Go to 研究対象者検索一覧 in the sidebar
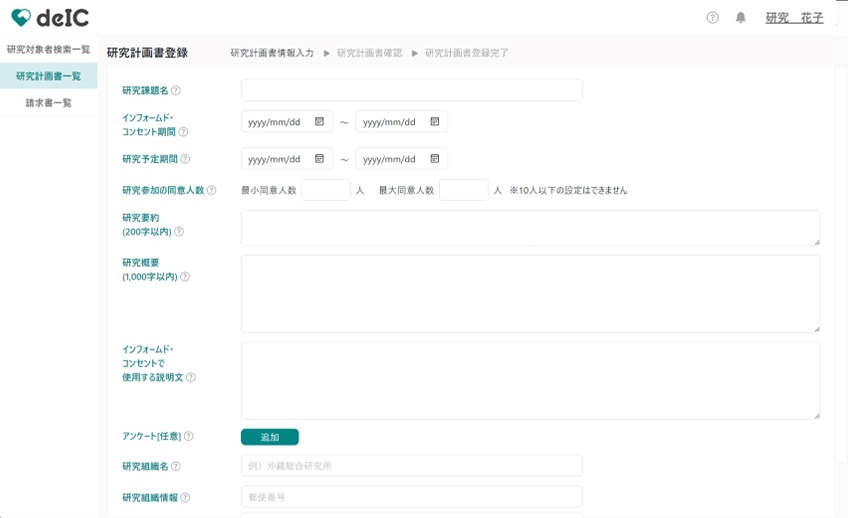This screenshot has width=848, height=518. point(49,50)
